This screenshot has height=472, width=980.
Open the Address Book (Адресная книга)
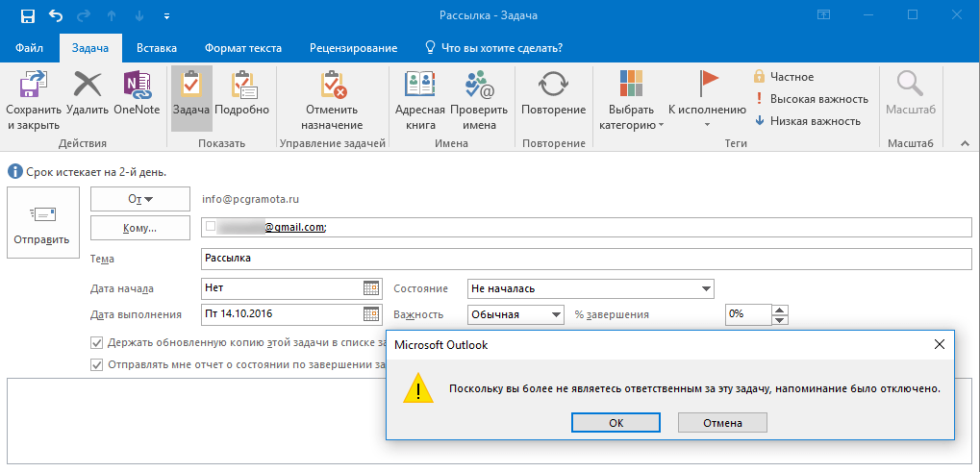[420, 100]
